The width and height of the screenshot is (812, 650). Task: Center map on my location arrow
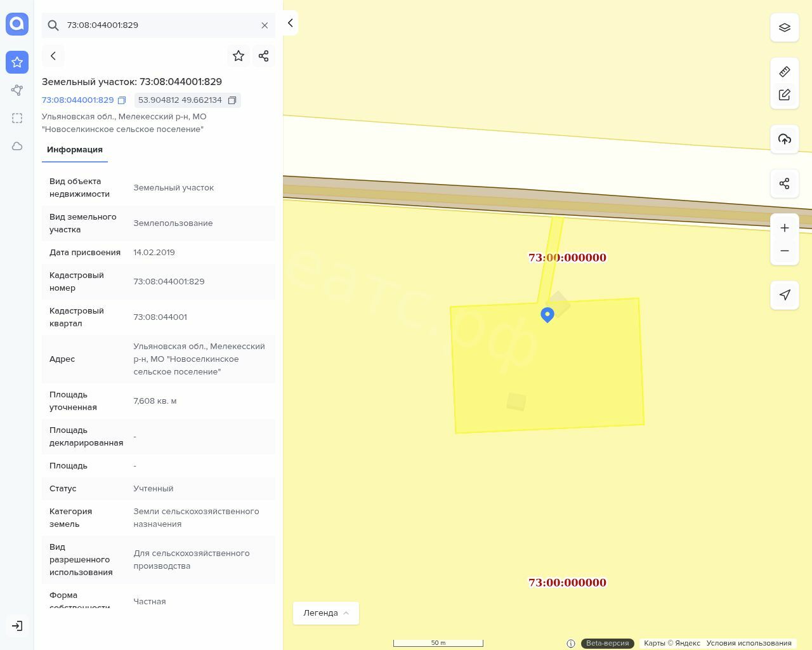pos(784,295)
